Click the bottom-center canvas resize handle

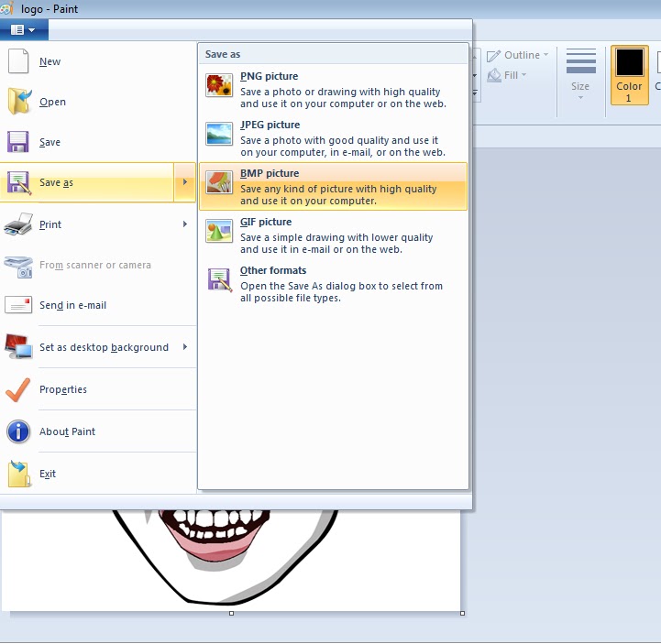(x=231, y=613)
